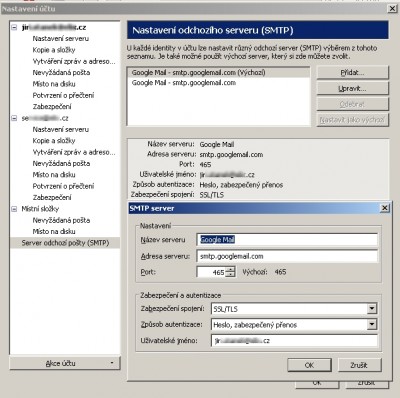Image resolution: width=400 pixels, height=398 pixels.
Task: Click the Uživatelské jméno input field
Action: pyautogui.click(x=294, y=341)
